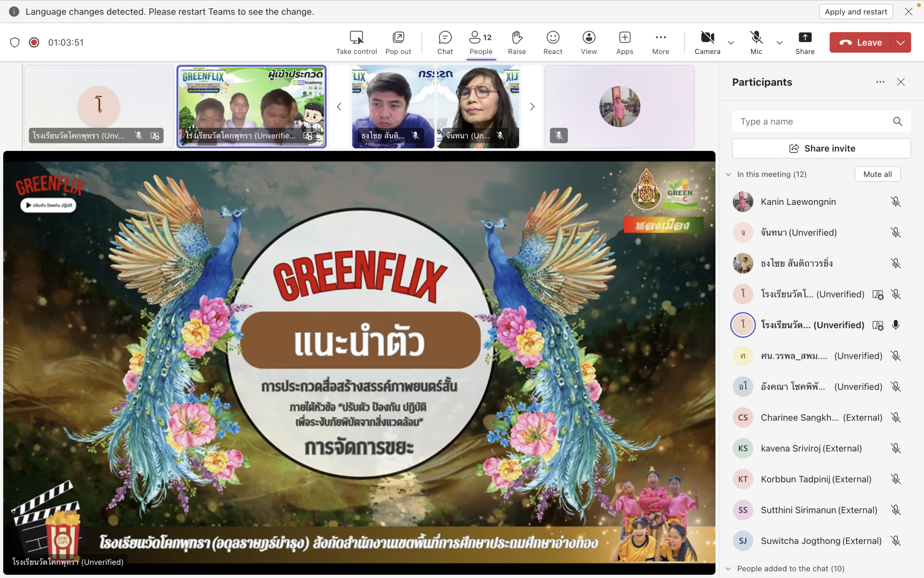Click the red recording indicator
Screen dimensions: 924x578
coord(34,42)
